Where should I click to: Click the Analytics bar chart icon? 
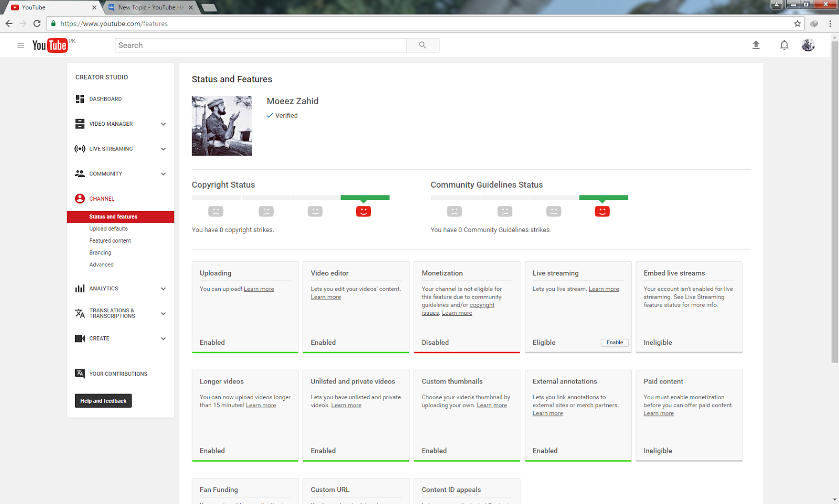pyautogui.click(x=80, y=289)
